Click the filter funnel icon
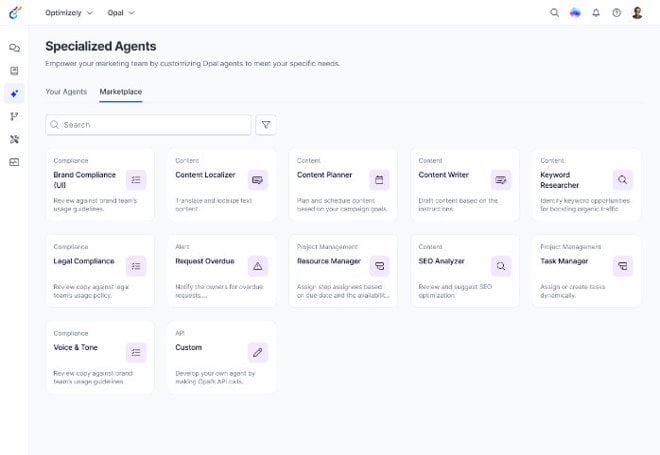660x455 pixels. [x=266, y=125]
